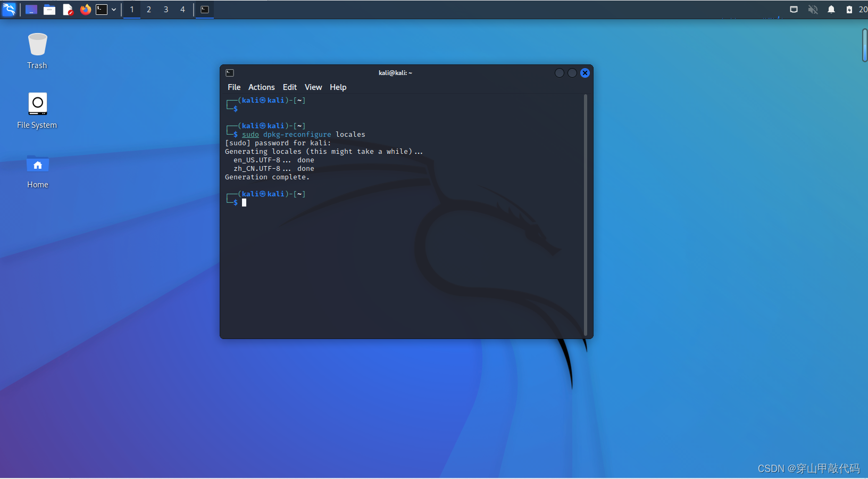This screenshot has width=868, height=479.
Task: Click the show desktop panel icon
Action: pyautogui.click(x=31, y=10)
